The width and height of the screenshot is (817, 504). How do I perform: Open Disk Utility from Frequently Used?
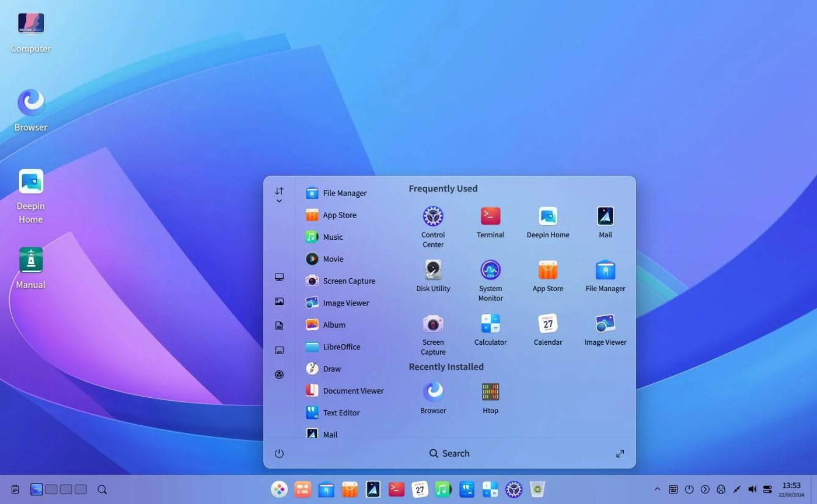coord(432,270)
